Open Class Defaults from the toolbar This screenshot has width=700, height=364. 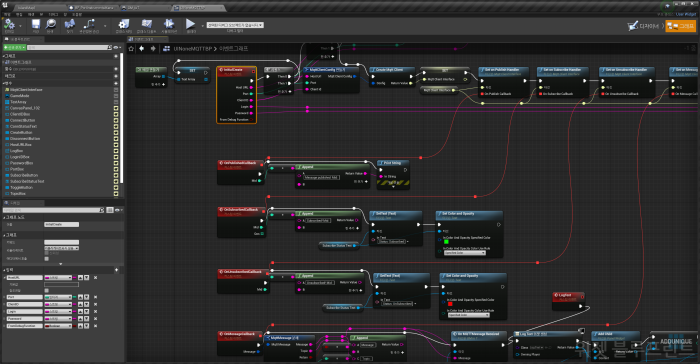coord(146,25)
